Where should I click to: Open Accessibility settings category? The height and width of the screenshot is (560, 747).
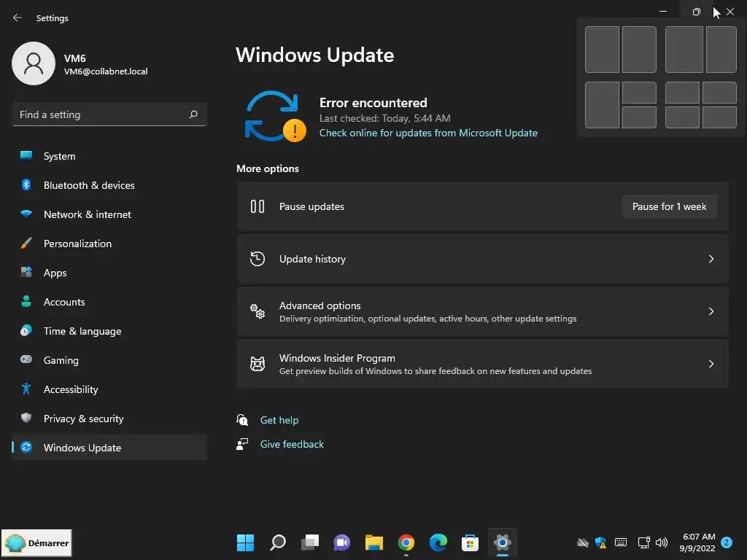point(109,389)
